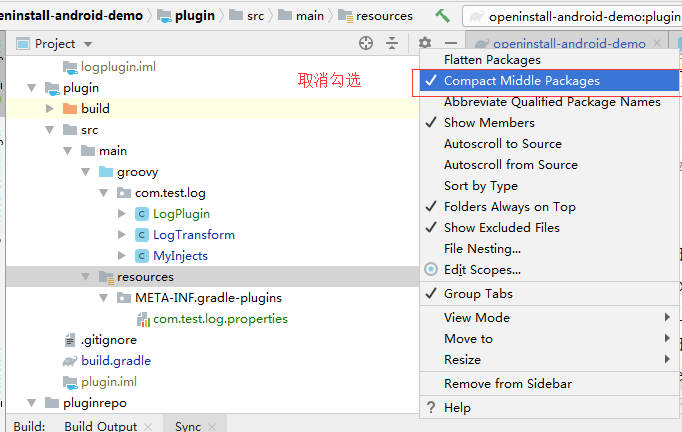Screen dimensions: 682x432
Task: Collapse the groovy folder
Action: coord(86,172)
